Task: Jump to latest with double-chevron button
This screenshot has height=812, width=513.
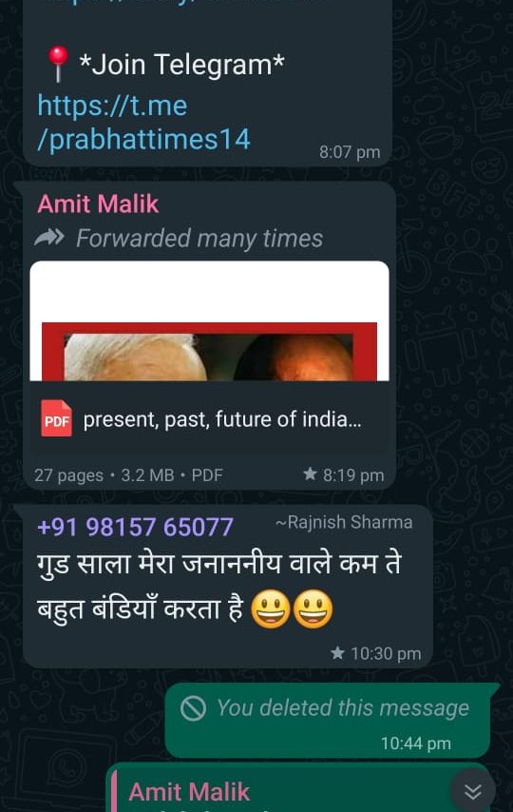Action: coord(472,791)
